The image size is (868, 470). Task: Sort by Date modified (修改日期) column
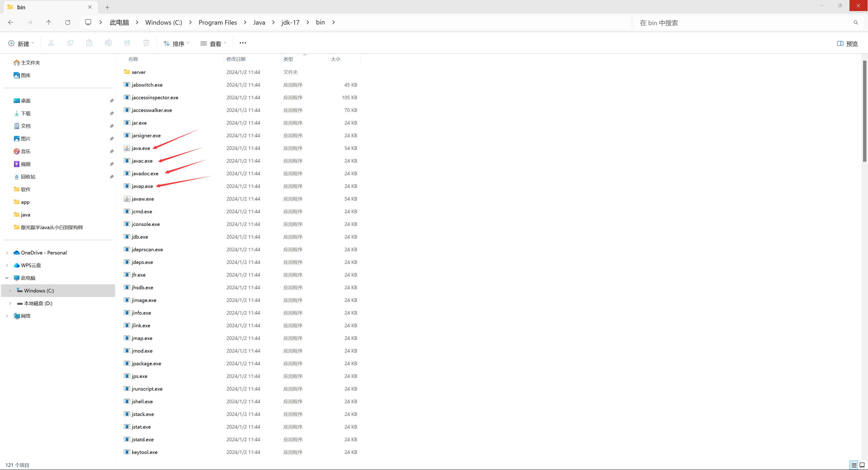click(236, 59)
